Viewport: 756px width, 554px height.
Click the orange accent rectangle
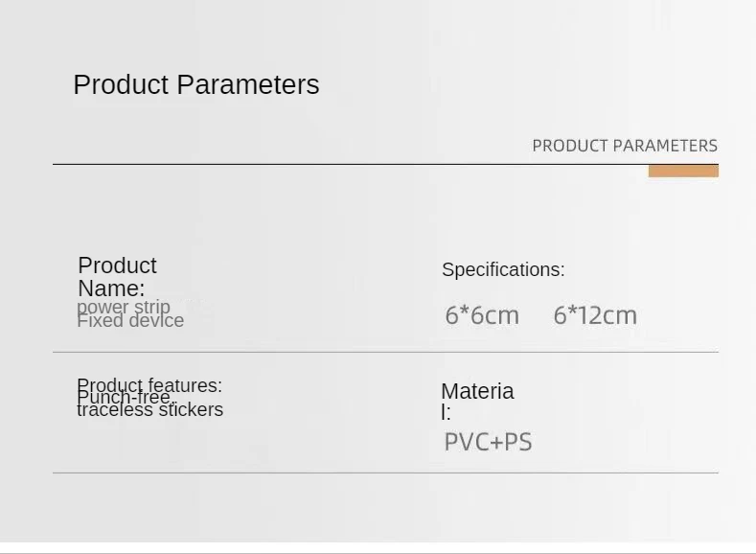(683, 172)
